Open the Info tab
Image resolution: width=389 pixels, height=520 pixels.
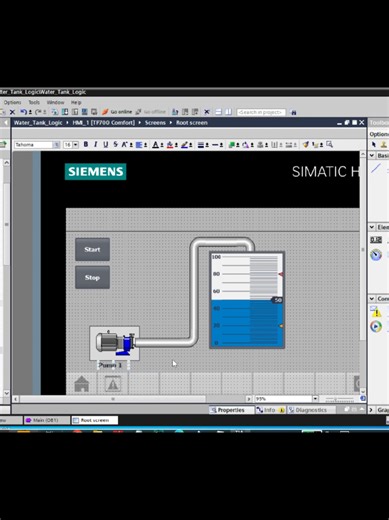tap(270, 410)
